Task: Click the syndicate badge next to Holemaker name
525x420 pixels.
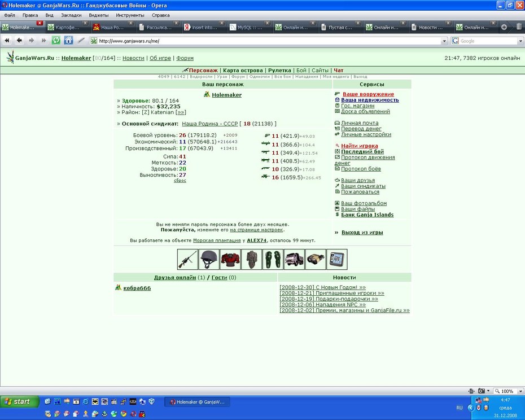Action: pyautogui.click(x=207, y=94)
